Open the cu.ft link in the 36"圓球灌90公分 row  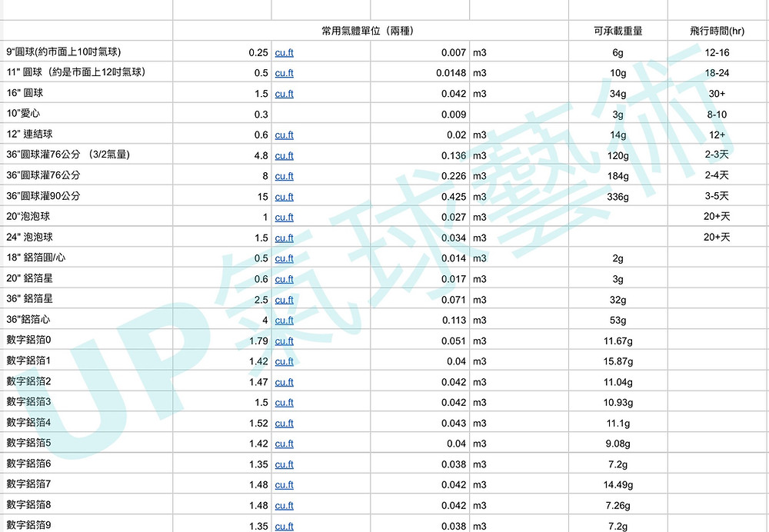[284, 197]
